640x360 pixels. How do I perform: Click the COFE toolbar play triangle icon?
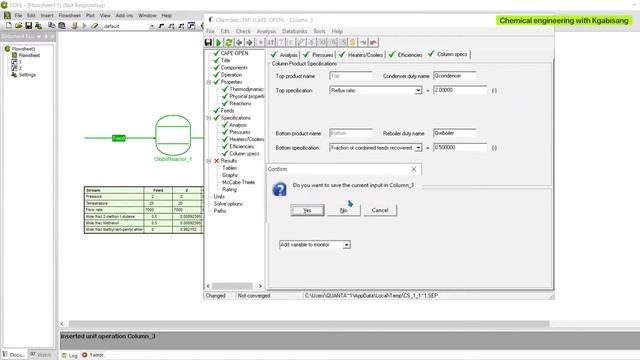click(84, 26)
